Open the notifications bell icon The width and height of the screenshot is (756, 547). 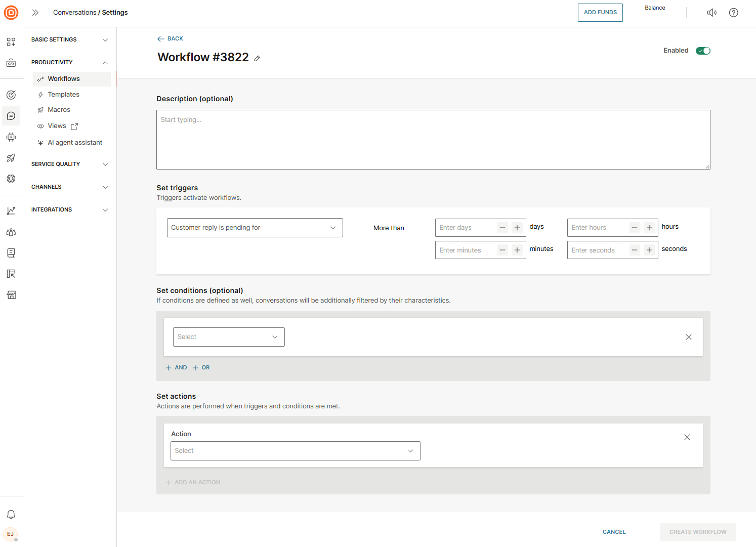click(x=11, y=515)
